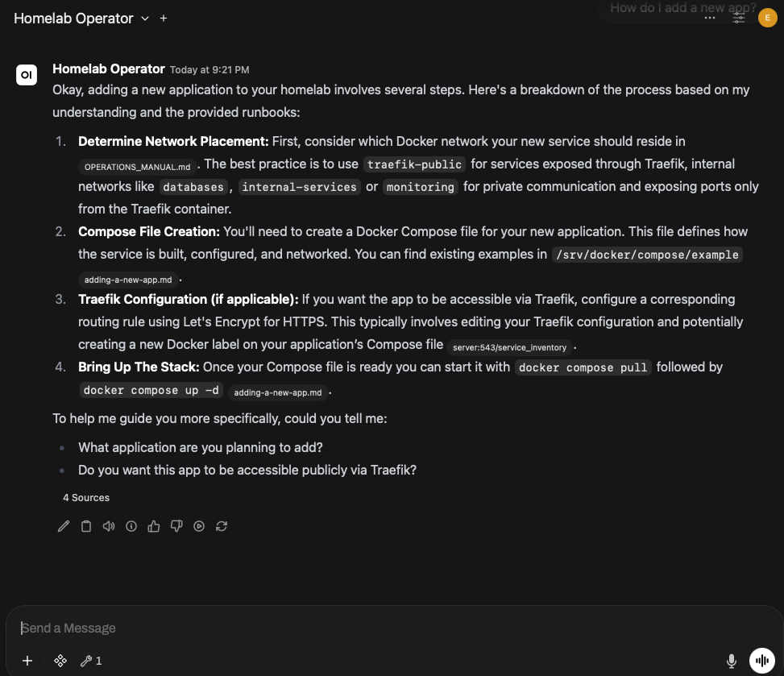The height and width of the screenshot is (676, 784).
Task: Open generation info with the circled i icon
Action: (131, 526)
